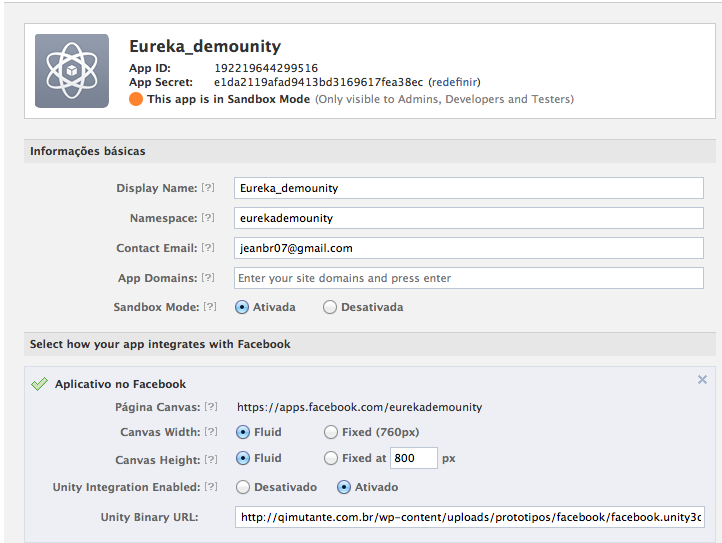Click the orange Sandbox Mode status dot
Viewport: 722px width, 543px height.
point(136,99)
